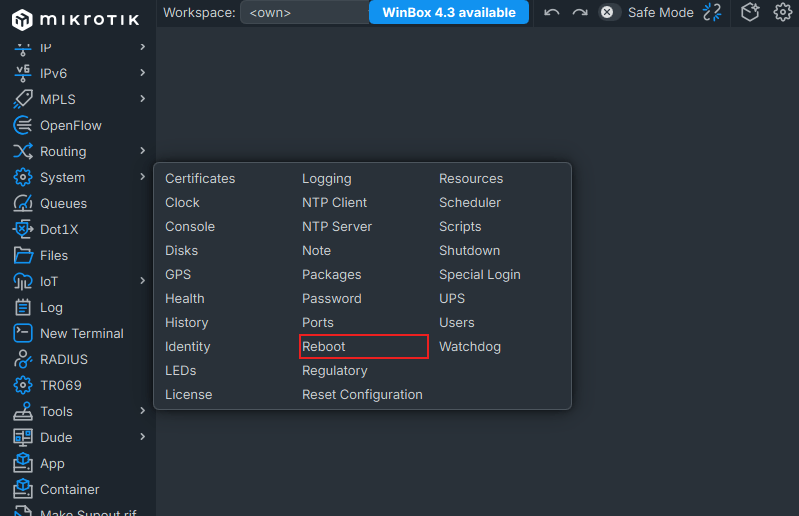Screen dimensions: 799x516
Task: Select Shutdown in System menu
Action: [x=469, y=251]
